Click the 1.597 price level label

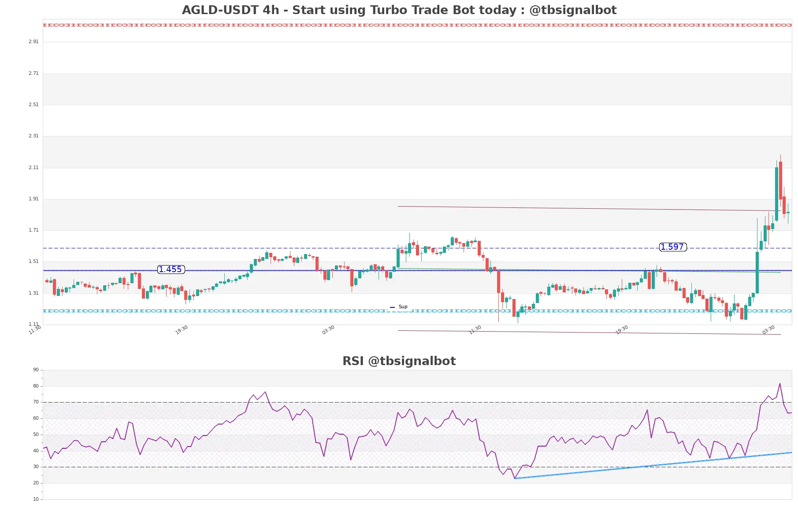(x=672, y=247)
